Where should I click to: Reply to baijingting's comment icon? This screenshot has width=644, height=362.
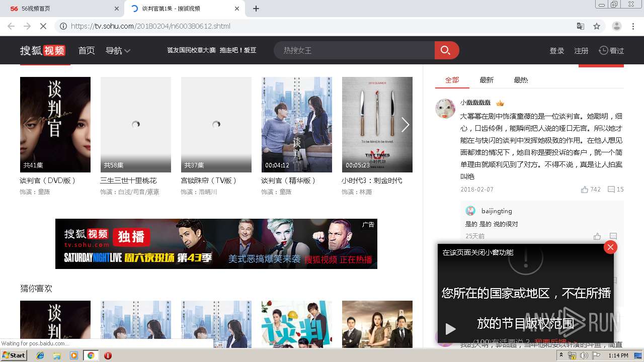[x=613, y=236]
